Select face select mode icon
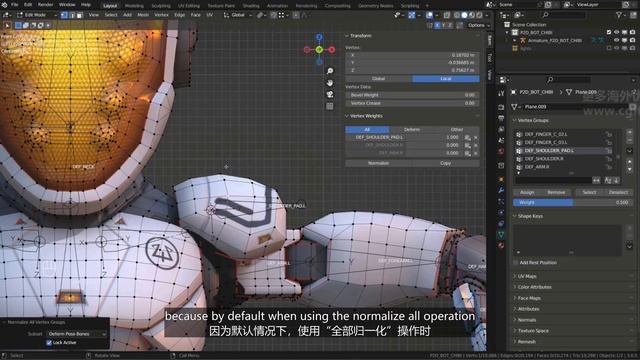Screen dimensions: 640x360 80,15
